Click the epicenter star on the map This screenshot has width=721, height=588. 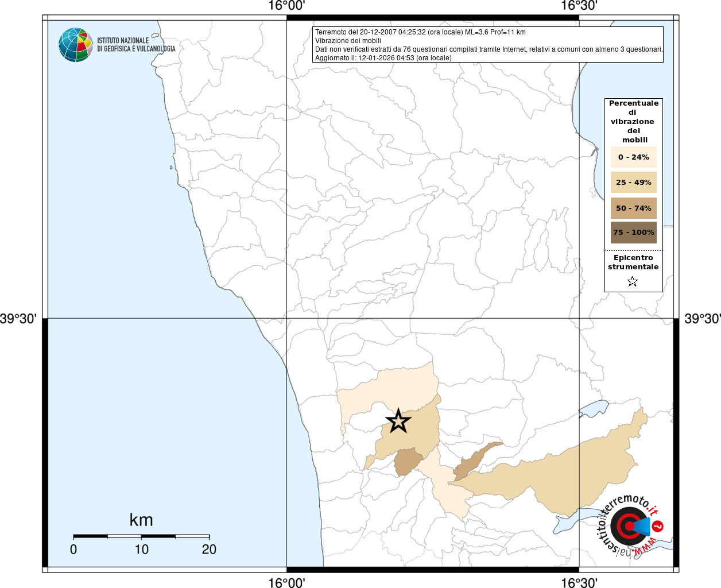(398, 421)
